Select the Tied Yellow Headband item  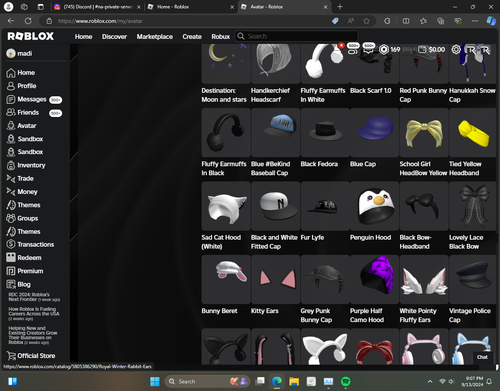pyautogui.click(x=473, y=132)
